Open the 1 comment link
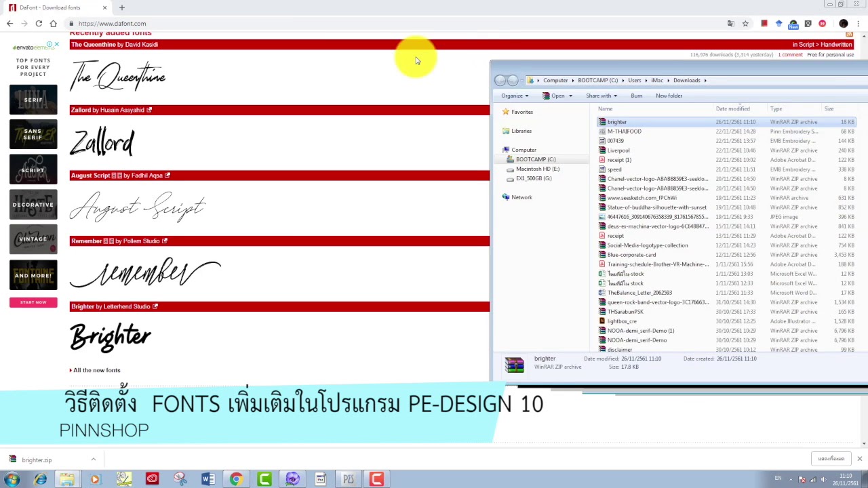Viewport: 868px width, 488px height. 790,55
